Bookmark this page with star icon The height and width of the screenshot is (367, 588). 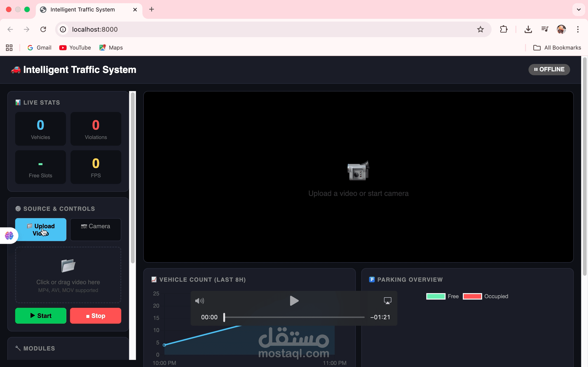tap(480, 29)
